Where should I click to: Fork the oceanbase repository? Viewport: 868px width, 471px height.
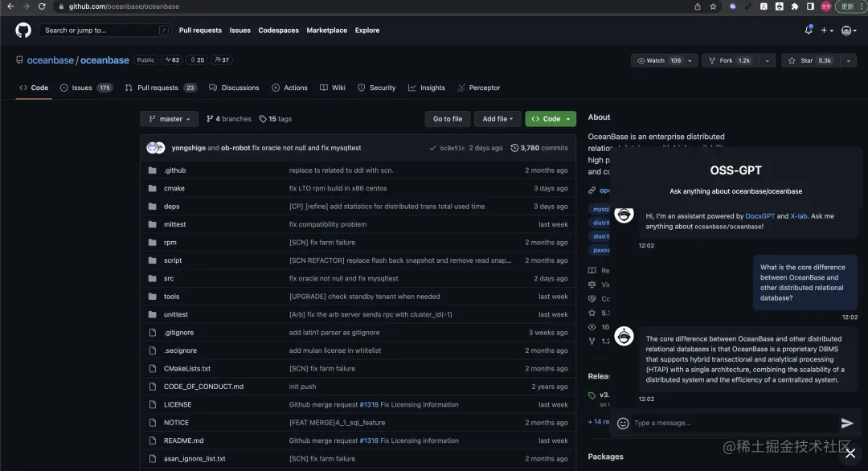coord(731,60)
